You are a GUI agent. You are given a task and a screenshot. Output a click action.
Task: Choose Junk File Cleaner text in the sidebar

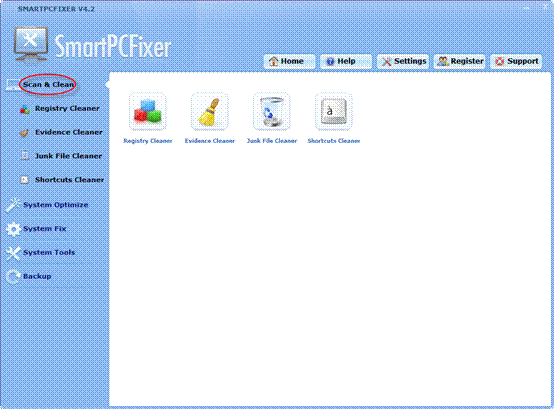click(68, 156)
